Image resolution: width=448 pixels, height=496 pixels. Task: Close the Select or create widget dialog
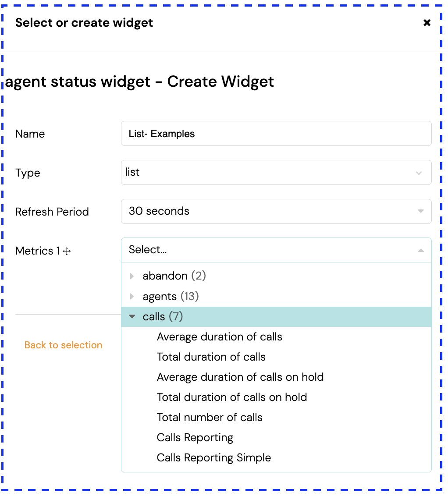[427, 23]
